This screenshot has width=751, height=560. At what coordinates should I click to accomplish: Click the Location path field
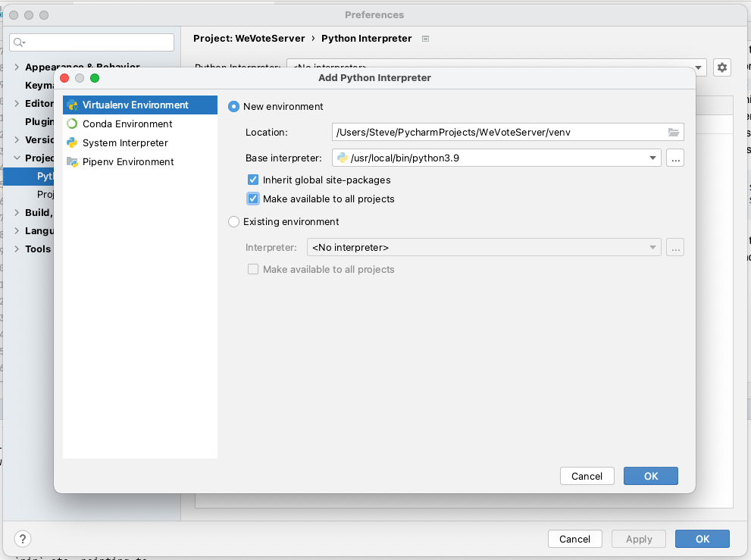(x=498, y=132)
